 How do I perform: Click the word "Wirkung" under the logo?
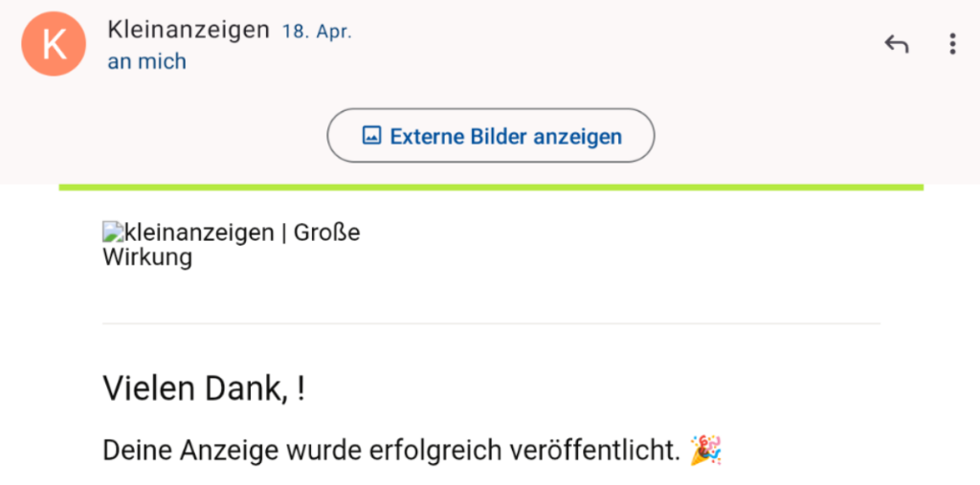147,257
